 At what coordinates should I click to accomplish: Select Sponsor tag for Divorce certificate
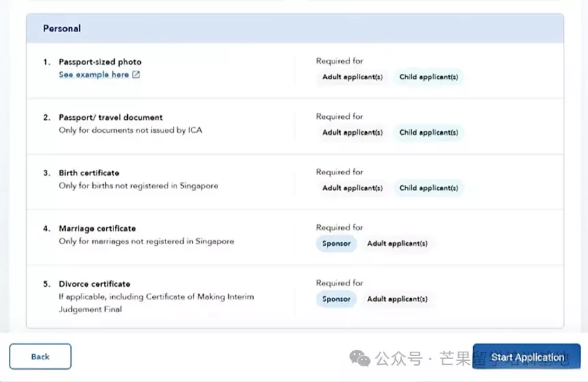336,299
